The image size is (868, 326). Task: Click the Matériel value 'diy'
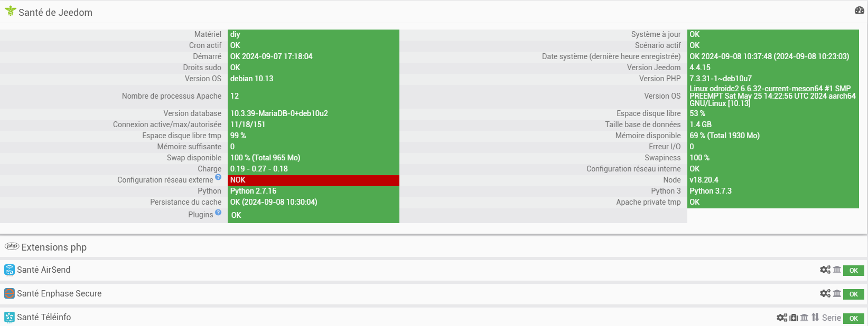tap(235, 34)
